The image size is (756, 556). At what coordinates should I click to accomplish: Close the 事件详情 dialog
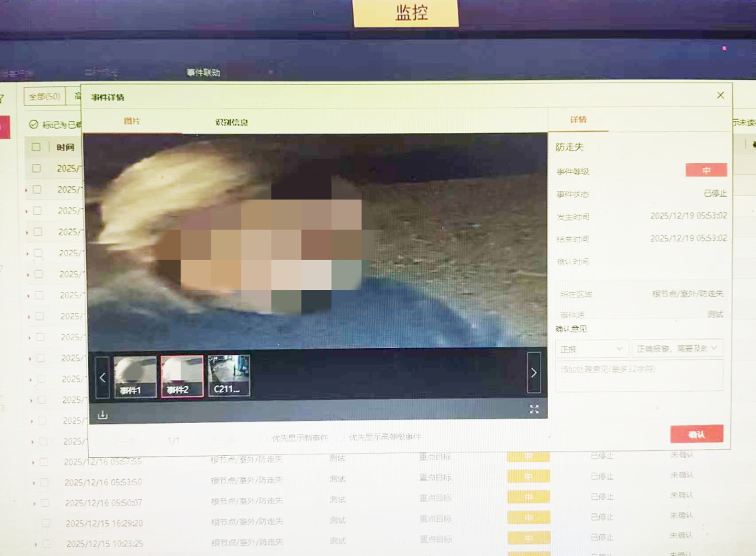coord(720,95)
